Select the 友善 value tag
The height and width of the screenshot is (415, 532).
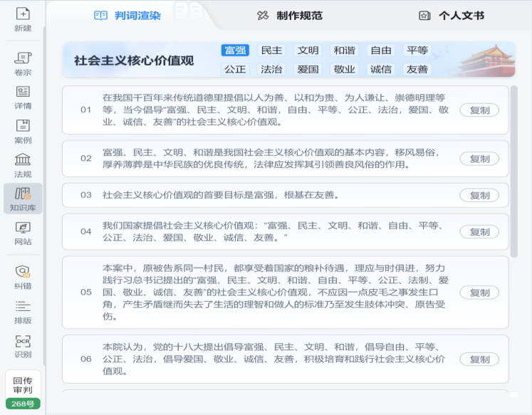click(417, 70)
